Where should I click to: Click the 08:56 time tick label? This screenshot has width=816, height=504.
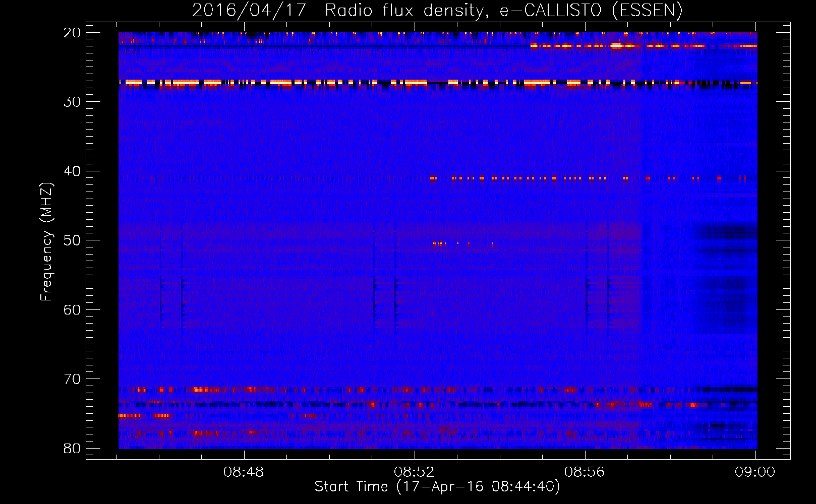(x=585, y=472)
